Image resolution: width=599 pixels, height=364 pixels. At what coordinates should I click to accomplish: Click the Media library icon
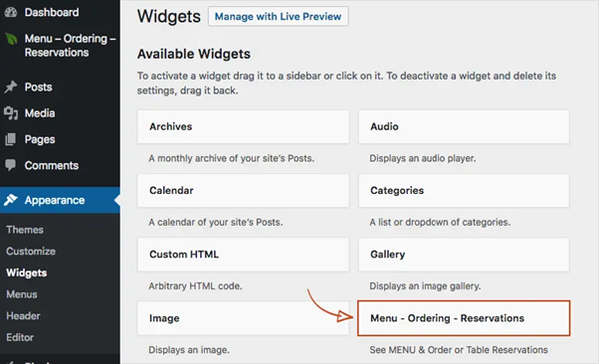tap(11, 113)
